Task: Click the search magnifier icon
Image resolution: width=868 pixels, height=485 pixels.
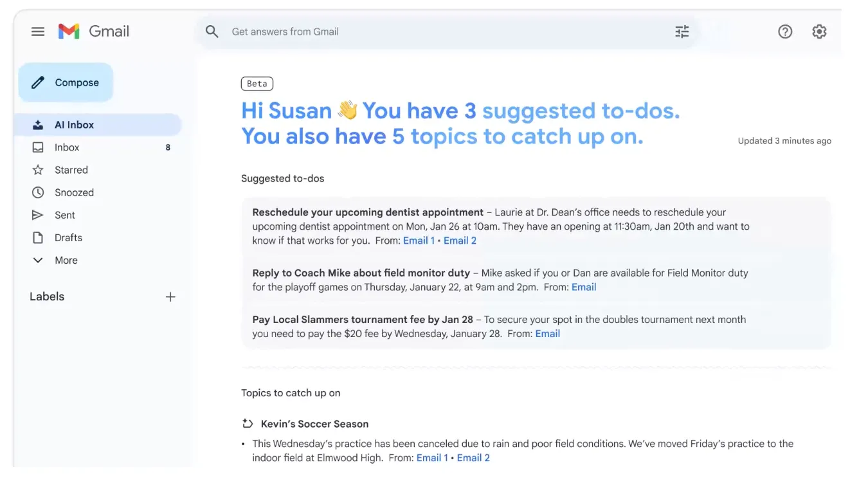Action: coord(212,32)
